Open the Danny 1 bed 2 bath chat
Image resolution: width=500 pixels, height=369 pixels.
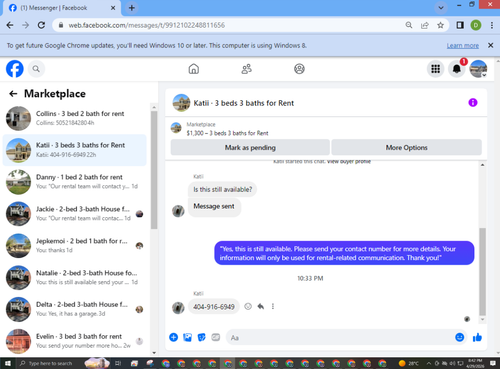(75, 182)
